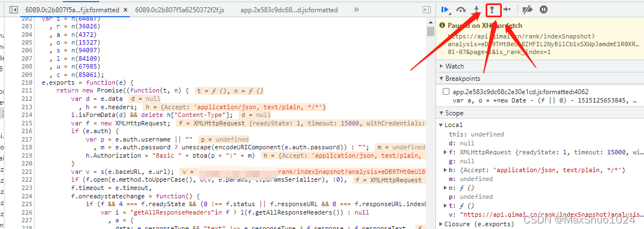The image size is (644, 229).
Task: Click 'f.onreadystatechange = function() {' code line
Action: click(x=135, y=196)
